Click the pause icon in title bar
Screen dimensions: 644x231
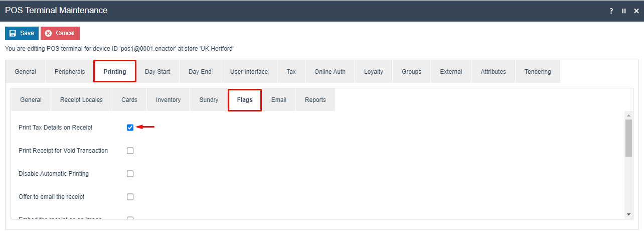pos(624,11)
